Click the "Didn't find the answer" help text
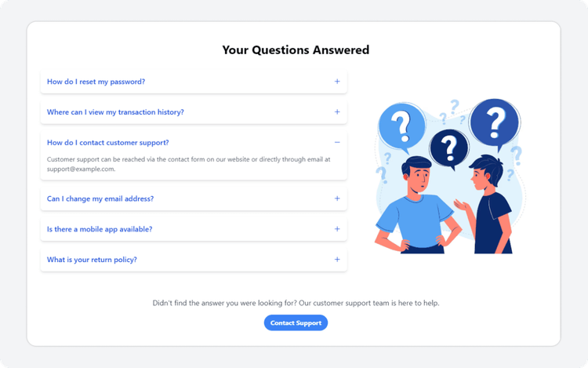Screen dimensions: 588x368 tap(296, 303)
